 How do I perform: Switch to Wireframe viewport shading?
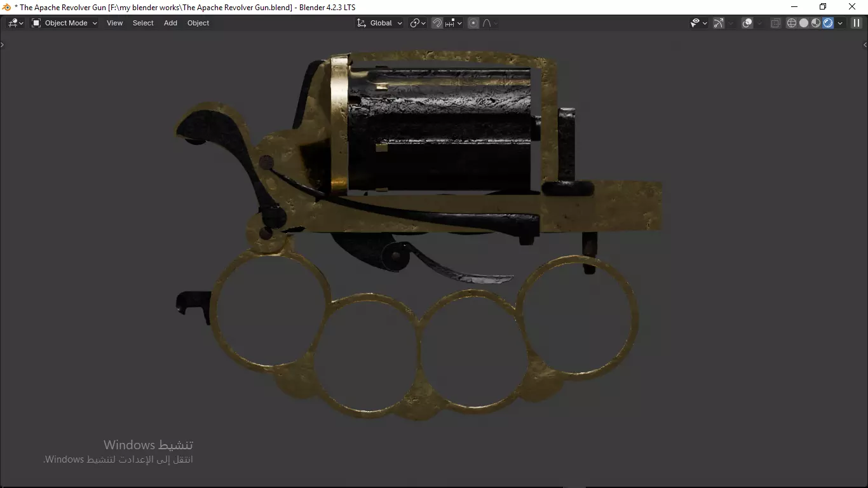point(792,23)
